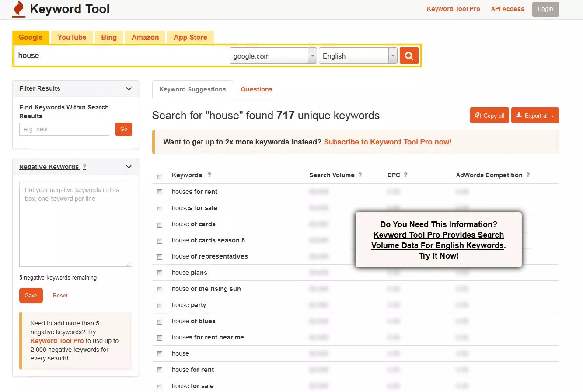Click the Negative Keywords help question mark
583x392 pixels.
click(x=84, y=167)
